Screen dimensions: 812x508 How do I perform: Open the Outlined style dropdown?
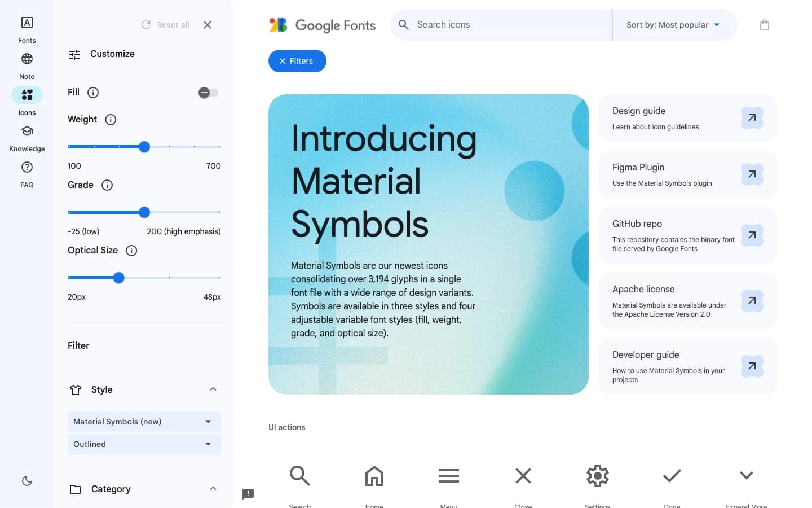(144, 444)
